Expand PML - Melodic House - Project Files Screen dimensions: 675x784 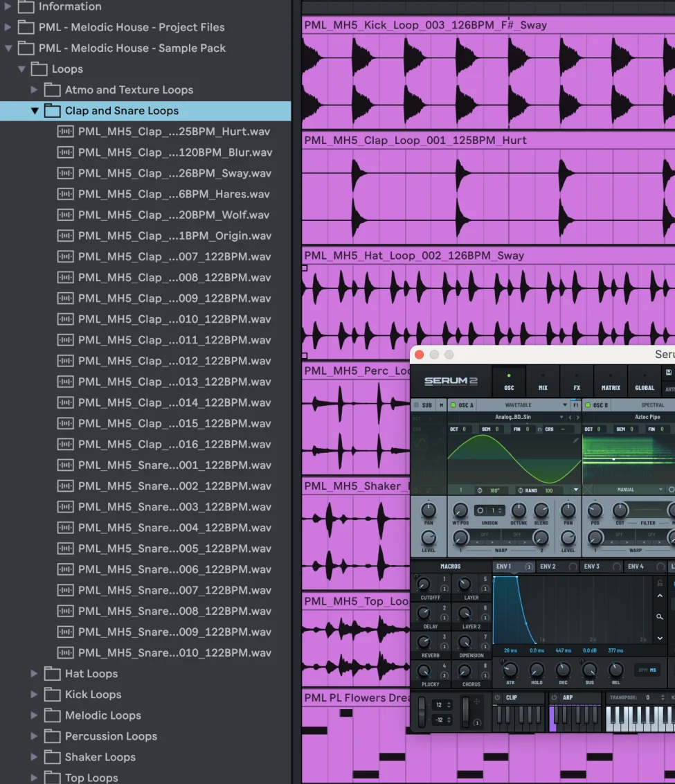8,27
